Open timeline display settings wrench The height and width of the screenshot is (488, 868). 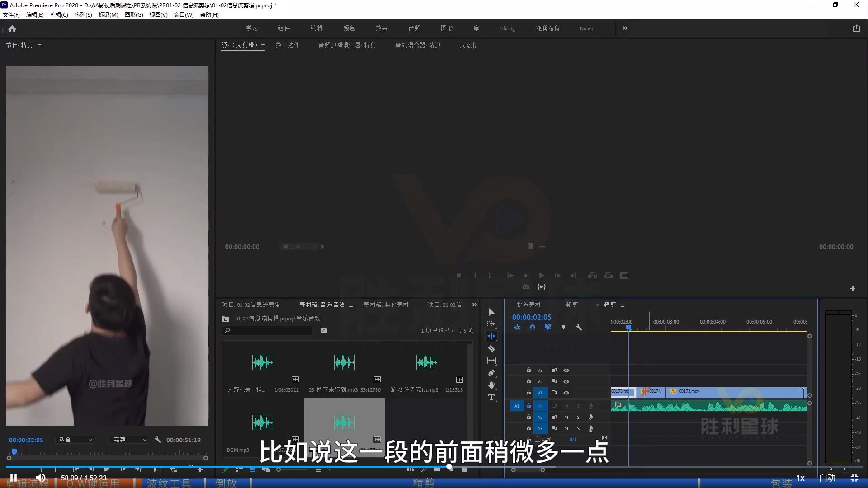point(579,327)
